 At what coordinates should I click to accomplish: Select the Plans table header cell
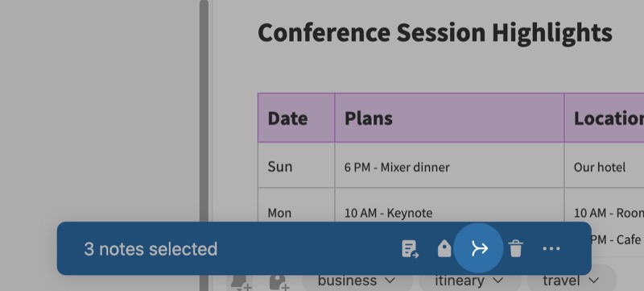[x=449, y=118]
